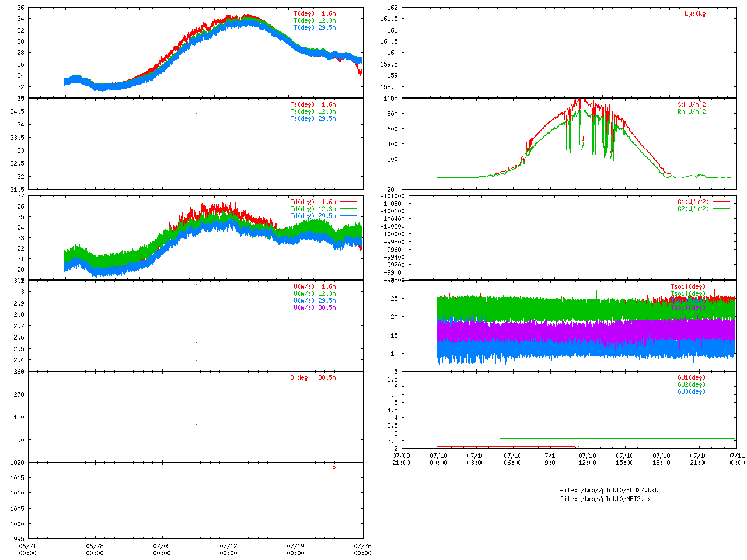
Task: Click the FLUX2.txt file path text
Action: (x=609, y=490)
